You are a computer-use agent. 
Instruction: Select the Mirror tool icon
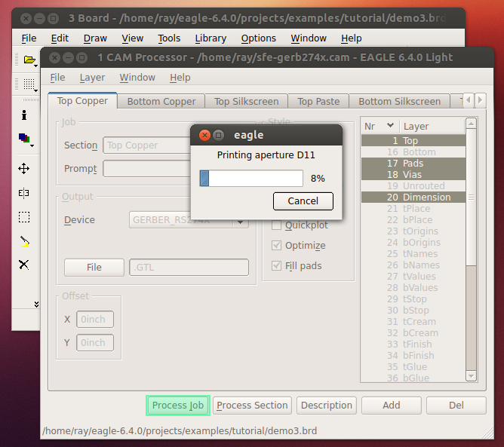pos(24,193)
